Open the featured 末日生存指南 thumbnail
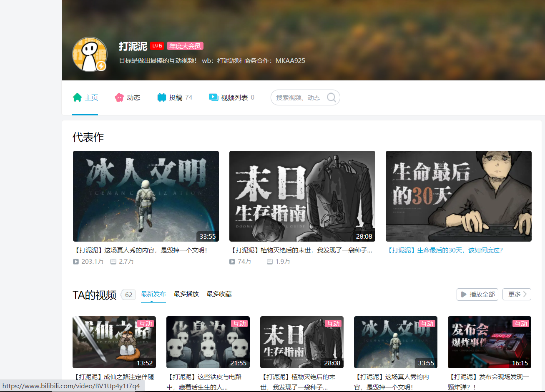545x392 pixels. pos(302,196)
